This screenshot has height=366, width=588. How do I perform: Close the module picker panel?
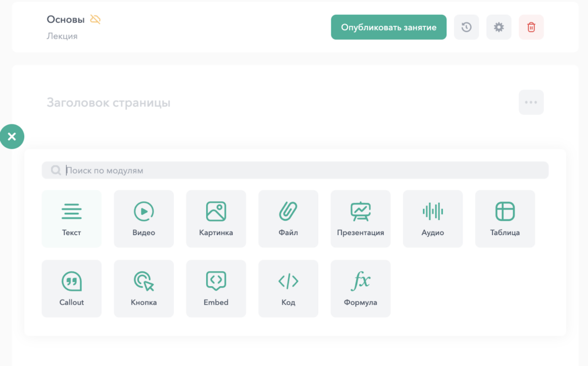(11, 137)
